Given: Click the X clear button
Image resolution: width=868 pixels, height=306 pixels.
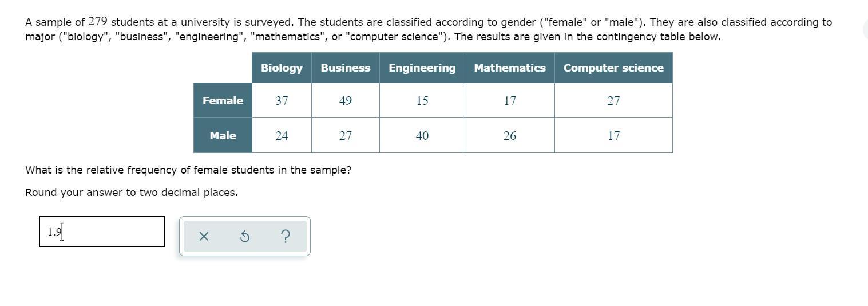Looking at the screenshot, I should coord(204,236).
